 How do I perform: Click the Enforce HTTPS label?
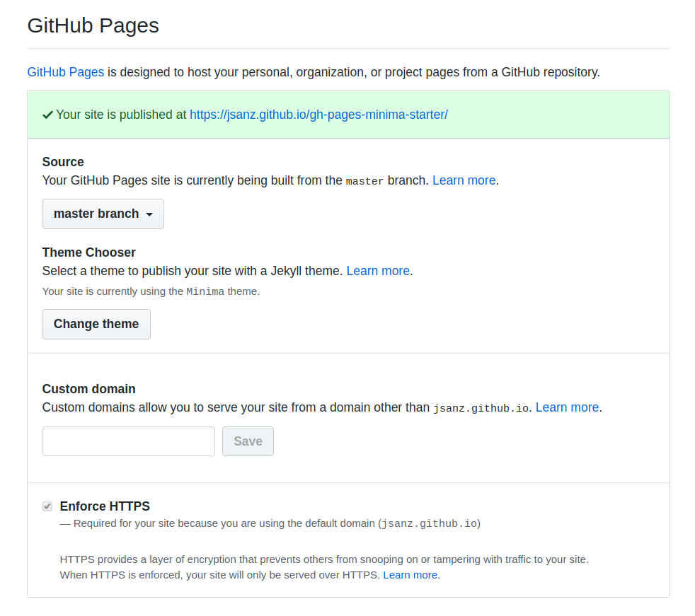pyautogui.click(x=105, y=506)
